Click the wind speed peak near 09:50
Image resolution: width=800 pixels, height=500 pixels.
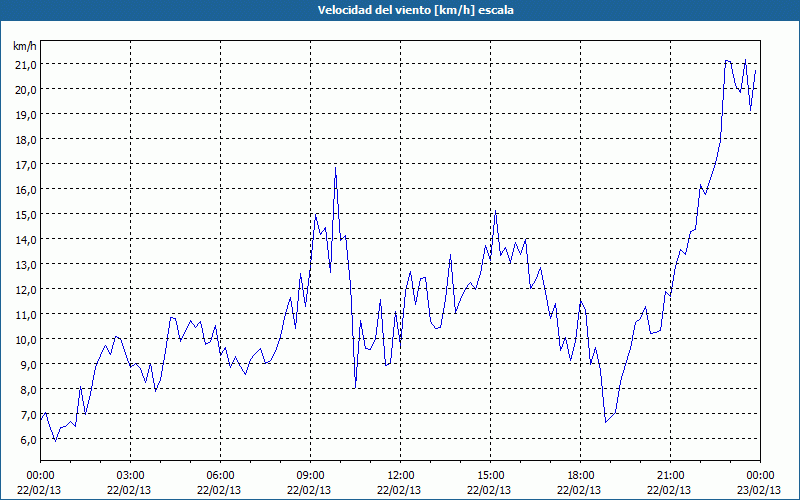[335, 168]
